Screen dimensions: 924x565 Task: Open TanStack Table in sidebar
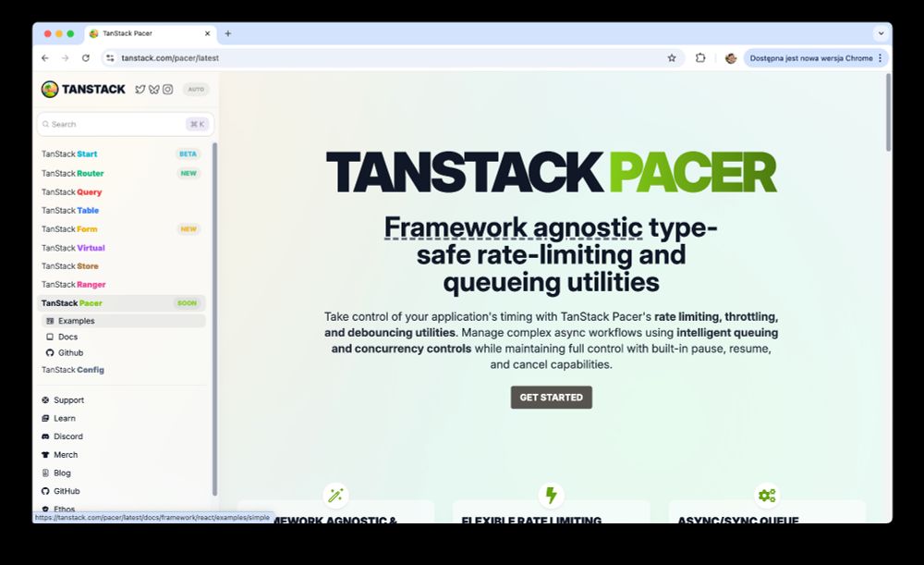click(121, 211)
